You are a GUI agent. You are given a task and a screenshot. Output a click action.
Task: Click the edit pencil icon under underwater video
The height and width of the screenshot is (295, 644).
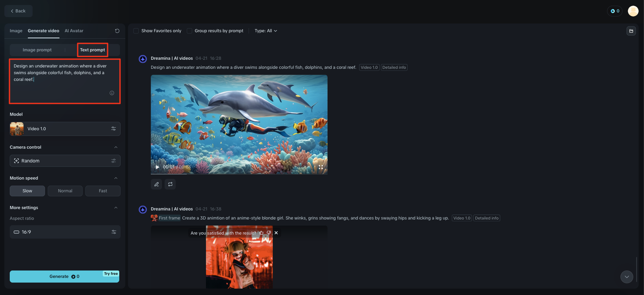pos(157,184)
